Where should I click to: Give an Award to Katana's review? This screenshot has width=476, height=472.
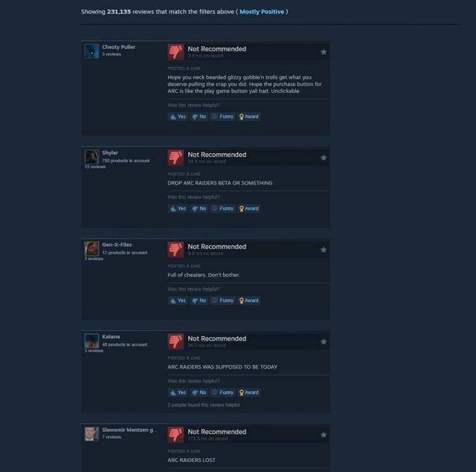[249, 392]
